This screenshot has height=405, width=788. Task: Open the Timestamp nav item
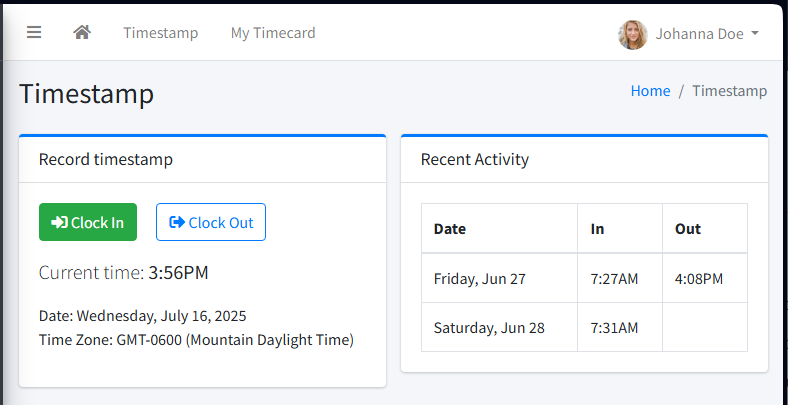pyautogui.click(x=160, y=33)
